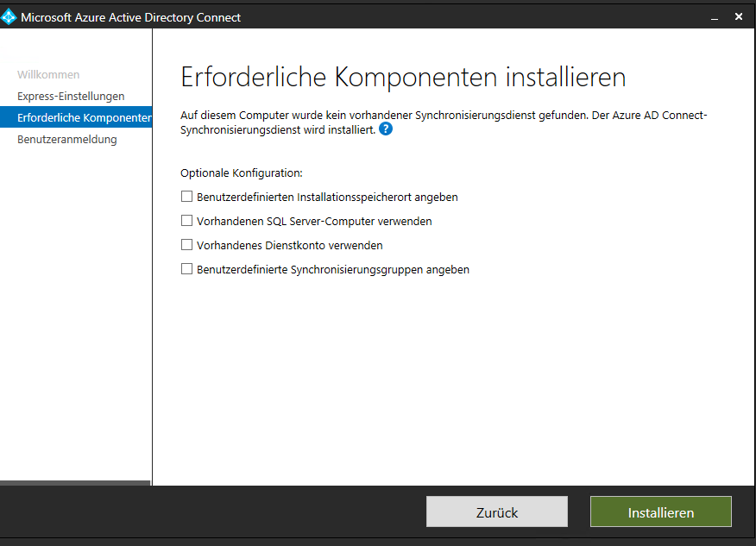Click the sidebar horizontal scrollbar
Viewport: 756px width, 546px height.
(x=75, y=483)
